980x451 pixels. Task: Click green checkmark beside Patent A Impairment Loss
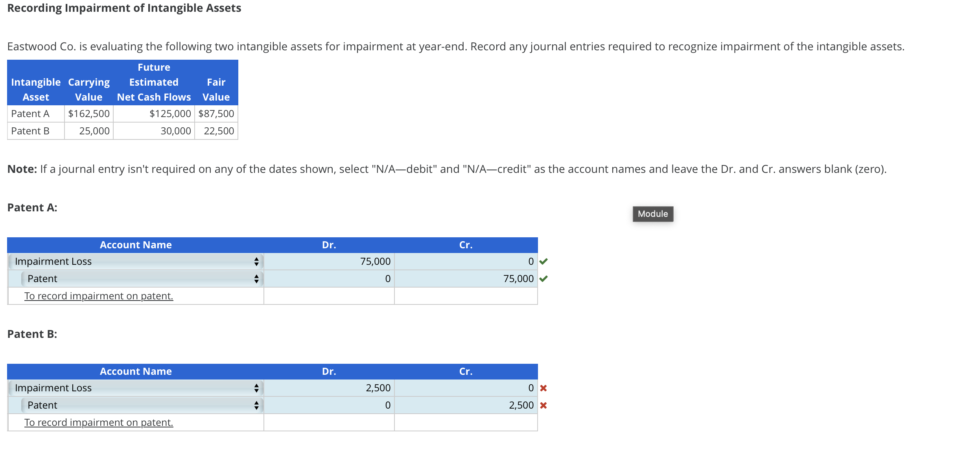click(x=543, y=261)
